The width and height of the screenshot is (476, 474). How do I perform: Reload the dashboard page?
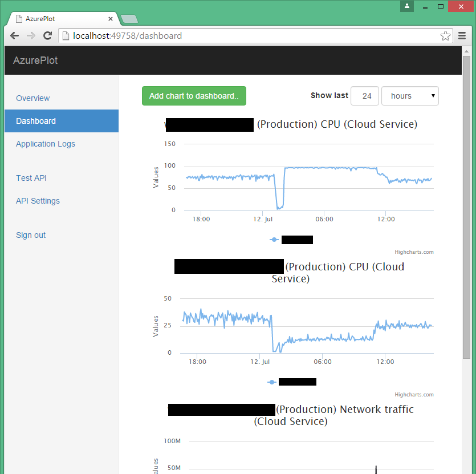pyautogui.click(x=47, y=35)
